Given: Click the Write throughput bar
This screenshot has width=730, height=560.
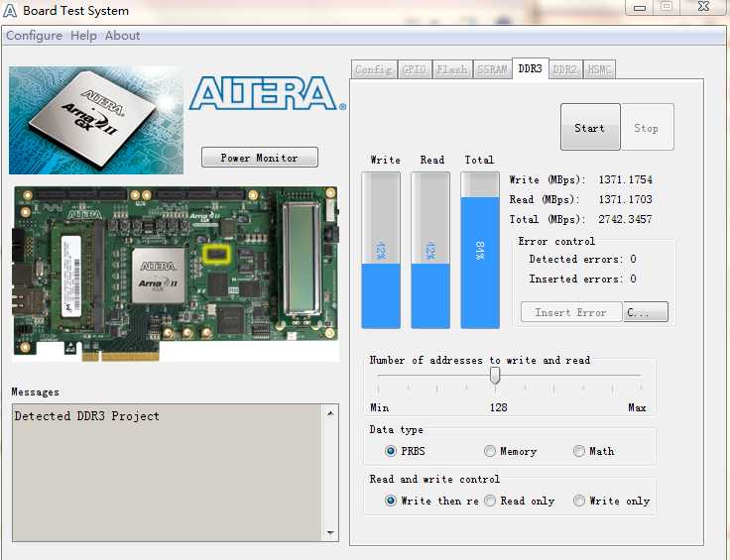Looking at the screenshot, I should coord(381,250).
